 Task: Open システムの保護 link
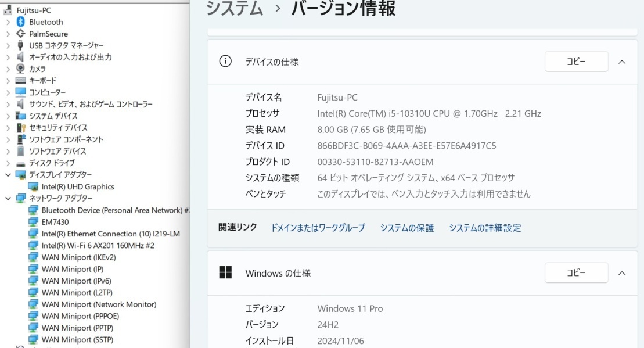[x=406, y=228]
